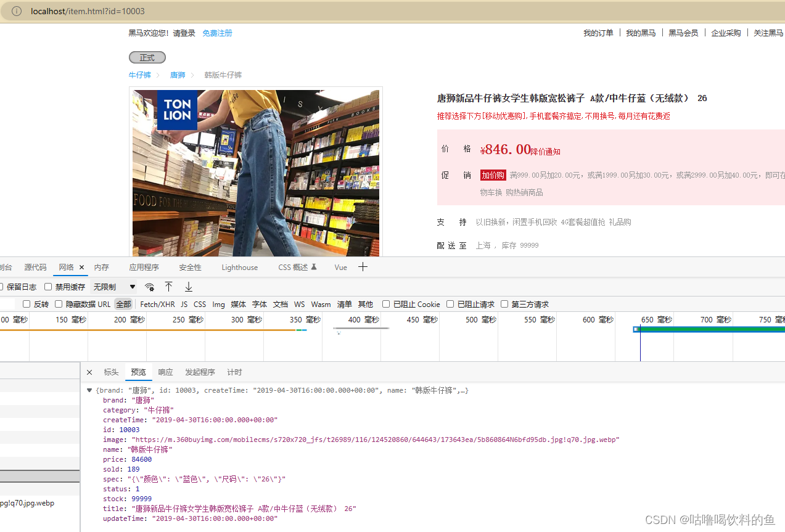Select the 预览 tab in details
This screenshot has height=532, width=785.
pos(139,372)
